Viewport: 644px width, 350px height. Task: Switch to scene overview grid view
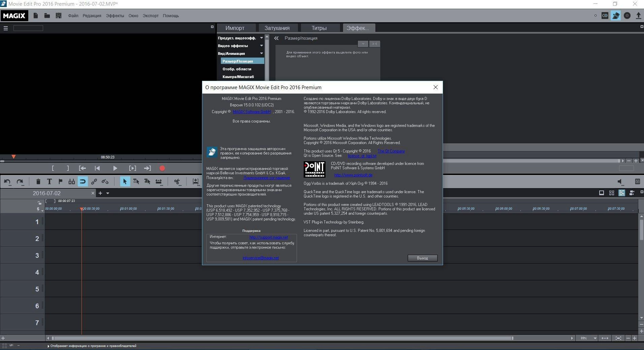click(611, 193)
